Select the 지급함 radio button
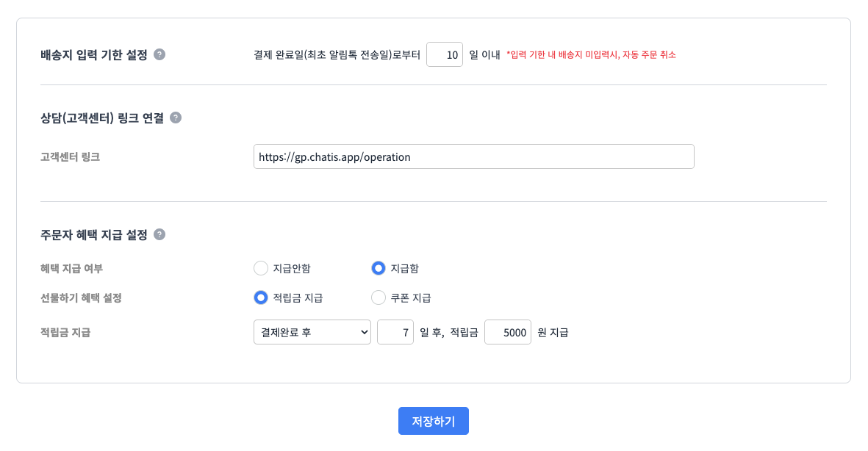Screen dimensions: 868x451 click(x=379, y=268)
